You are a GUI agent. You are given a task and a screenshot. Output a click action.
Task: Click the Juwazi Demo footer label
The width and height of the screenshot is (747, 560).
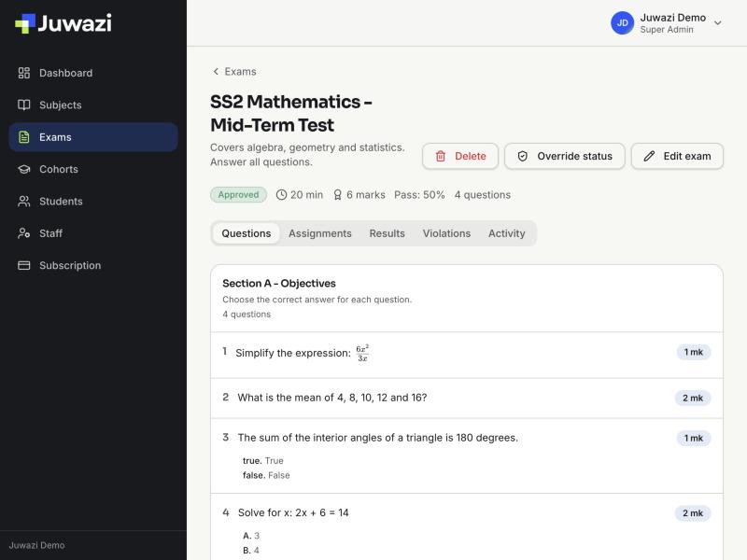36,545
